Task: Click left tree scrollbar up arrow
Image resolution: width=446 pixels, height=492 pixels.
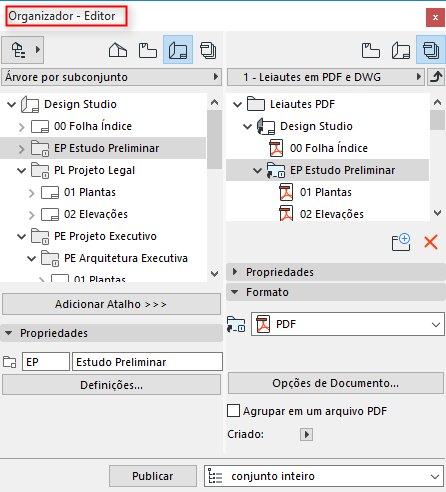Action: click(215, 102)
